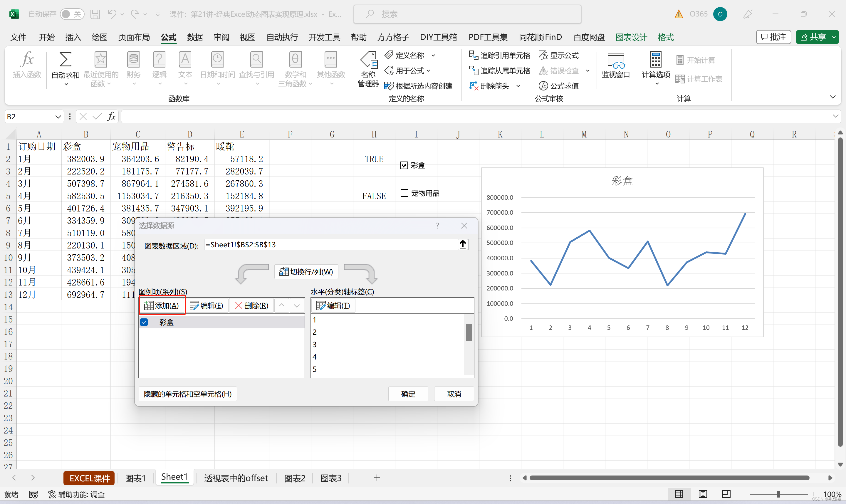Switch to the Chart Design (图表设计) tab
Image resolution: width=846 pixels, height=504 pixels.
coord(631,37)
